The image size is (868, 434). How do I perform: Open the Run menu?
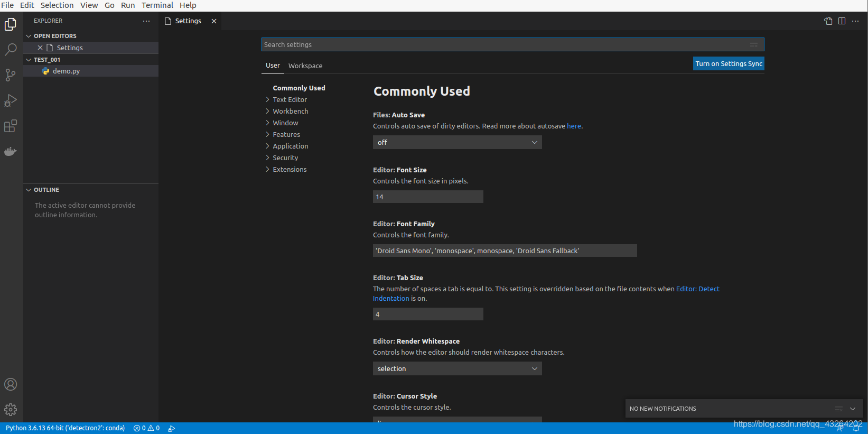click(x=128, y=5)
